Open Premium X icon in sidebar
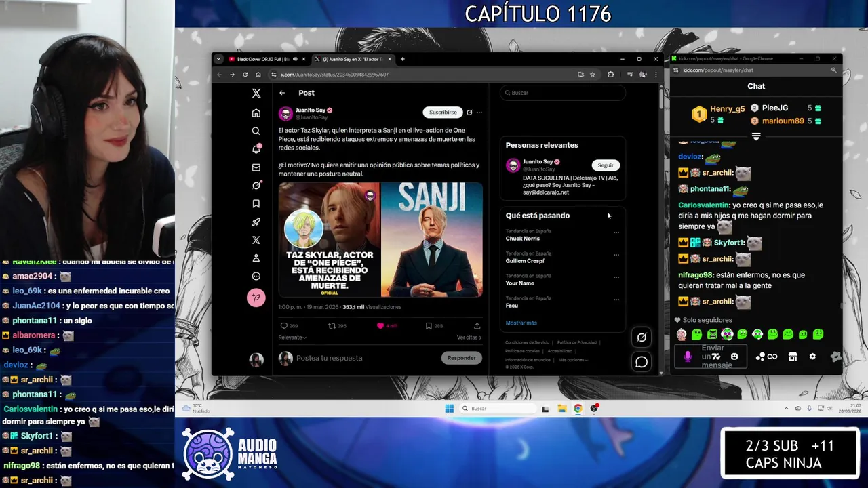Image resolution: width=868 pixels, height=488 pixels. click(x=256, y=240)
